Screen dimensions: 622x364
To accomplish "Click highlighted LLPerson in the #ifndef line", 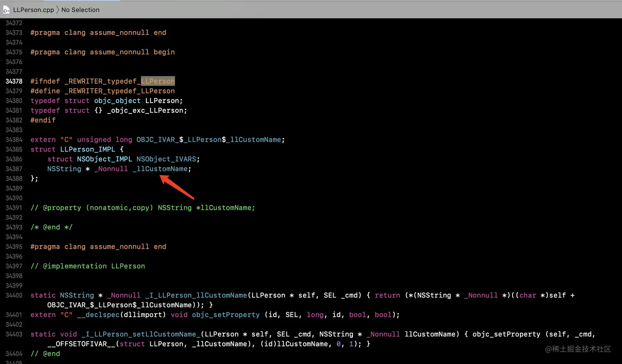I will click(158, 81).
